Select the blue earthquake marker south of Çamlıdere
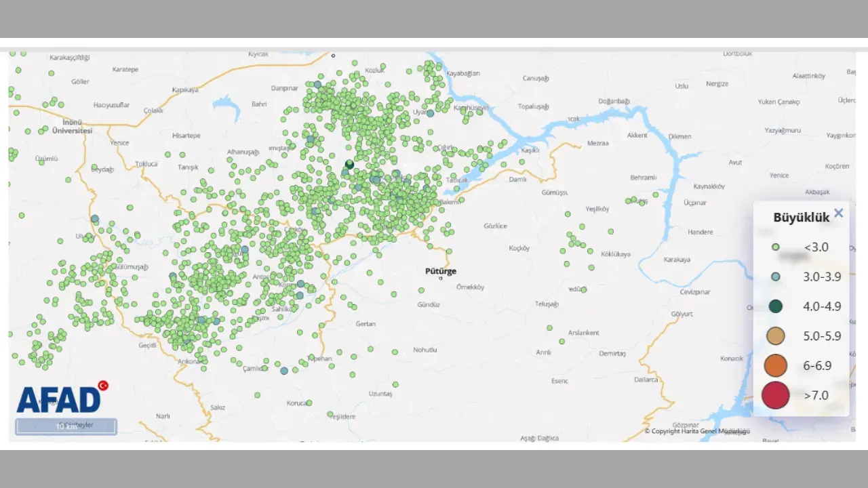The height and width of the screenshot is (488, 868). tap(284, 371)
